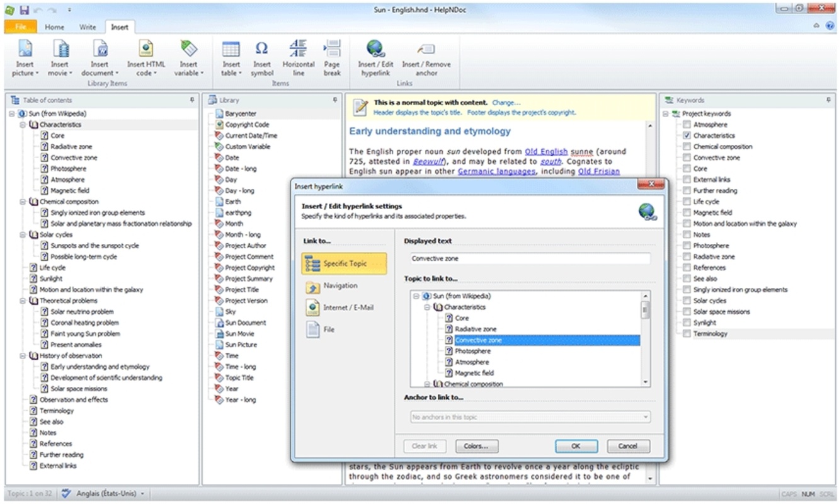Click the Insert movie icon

coord(59,49)
